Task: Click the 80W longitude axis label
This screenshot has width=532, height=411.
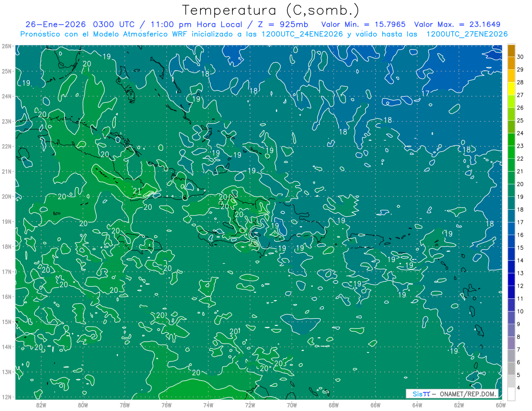Action: tap(83, 405)
